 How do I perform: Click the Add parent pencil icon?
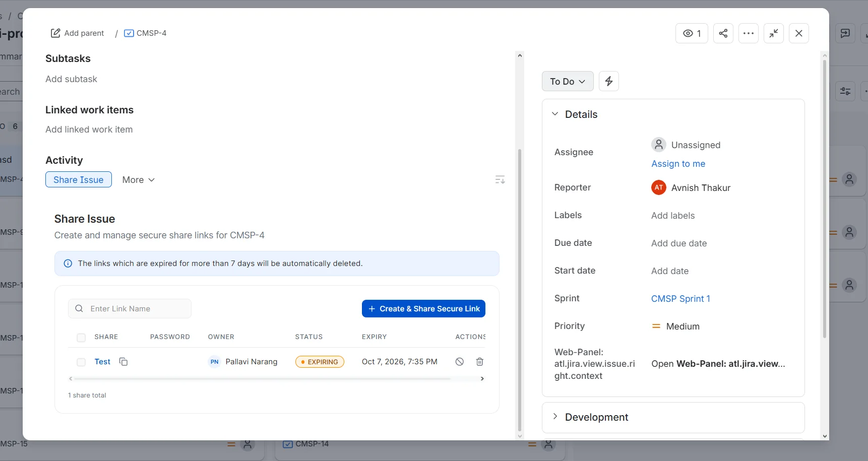point(55,33)
